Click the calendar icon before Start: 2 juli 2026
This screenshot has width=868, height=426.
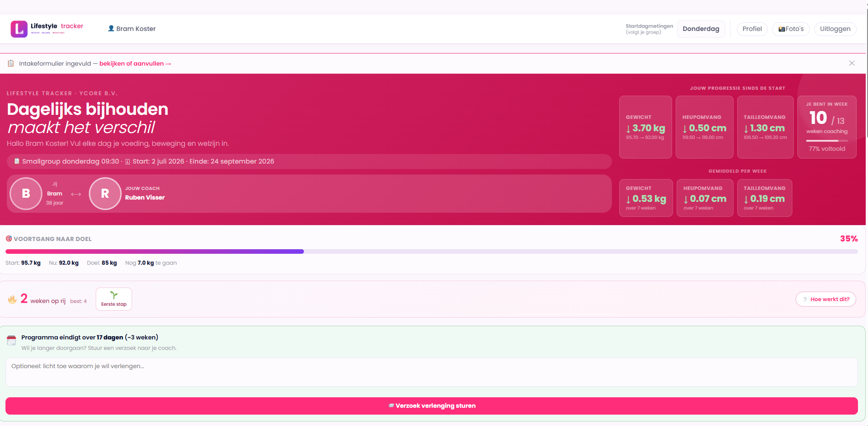click(x=128, y=162)
